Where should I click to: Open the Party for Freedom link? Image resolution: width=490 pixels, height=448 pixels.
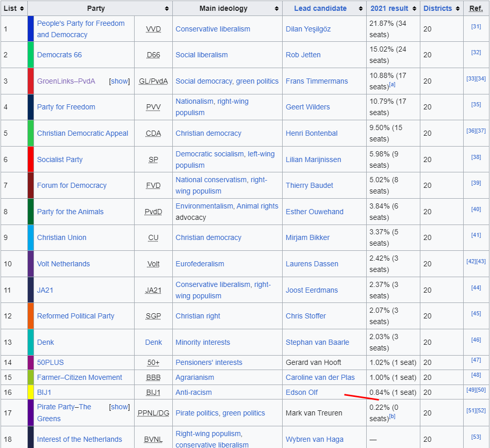66,107
